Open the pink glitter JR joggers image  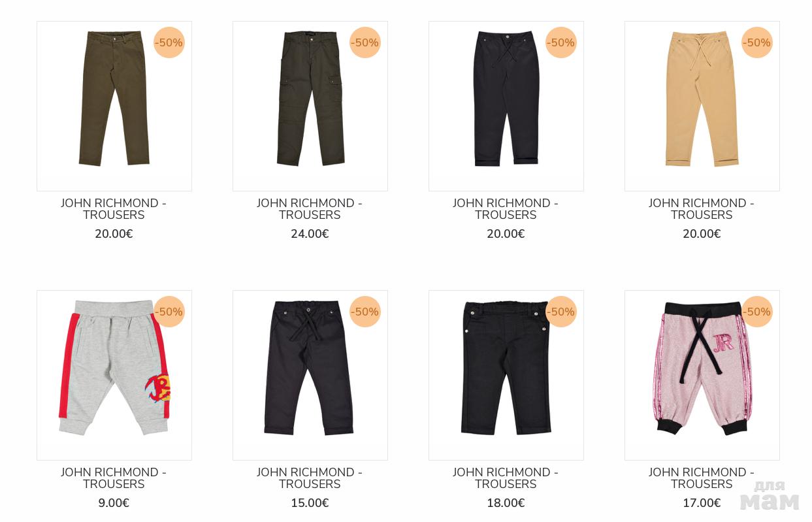pos(702,375)
